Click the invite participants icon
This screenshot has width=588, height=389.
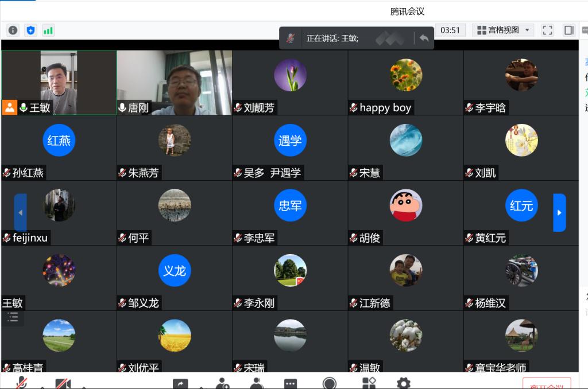click(222, 383)
